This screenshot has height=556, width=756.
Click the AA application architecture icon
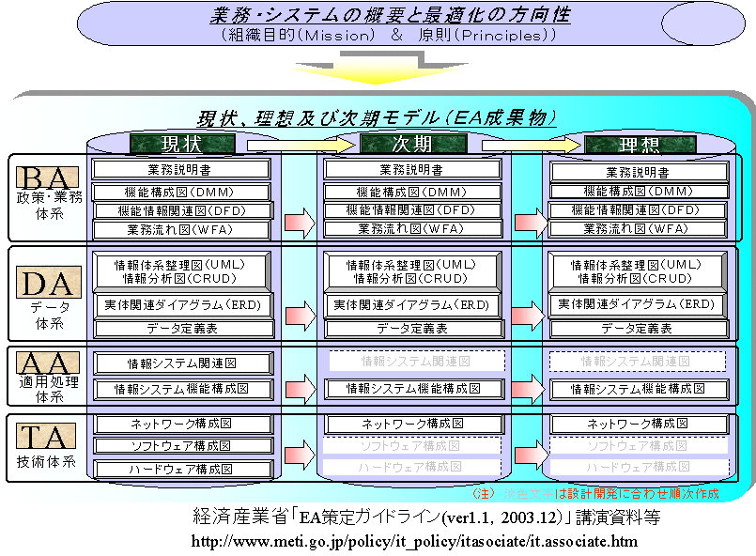pyautogui.click(x=50, y=363)
